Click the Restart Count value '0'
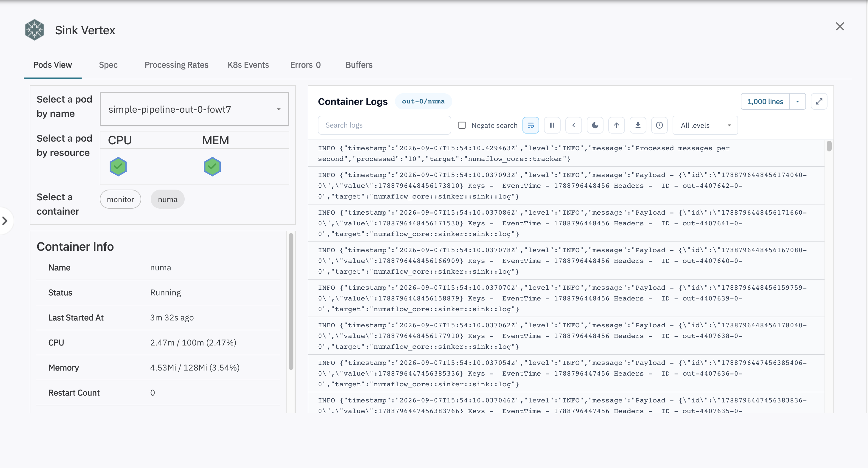 click(x=153, y=393)
